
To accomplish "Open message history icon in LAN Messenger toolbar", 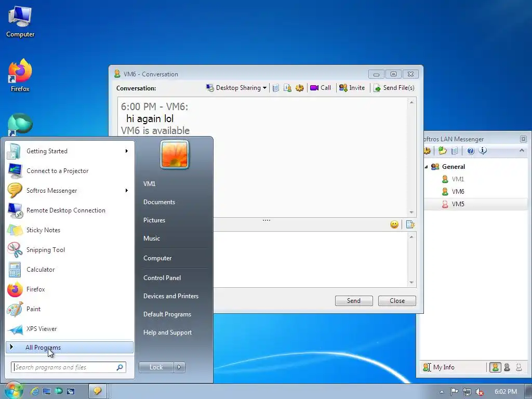I will click(x=455, y=151).
